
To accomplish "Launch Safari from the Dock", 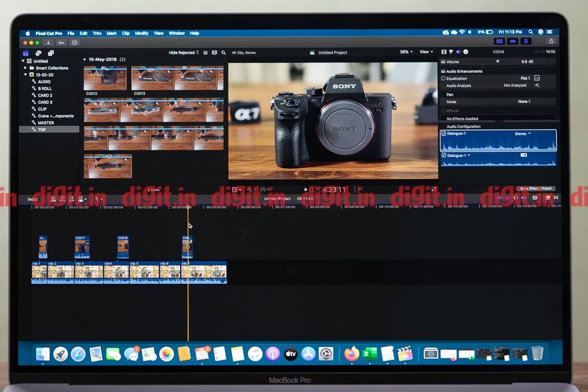I will pos(78,354).
